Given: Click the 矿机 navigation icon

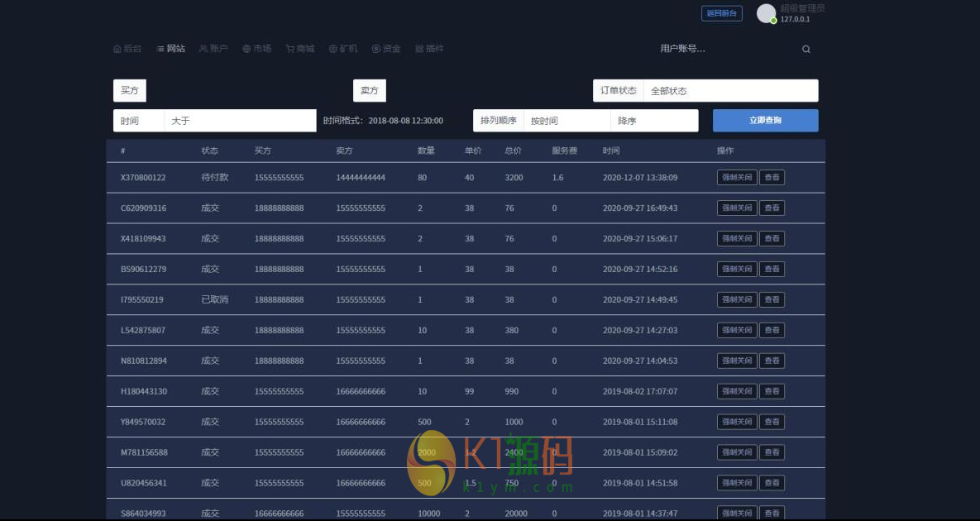Looking at the screenshot, I should [x=332, y=49].
